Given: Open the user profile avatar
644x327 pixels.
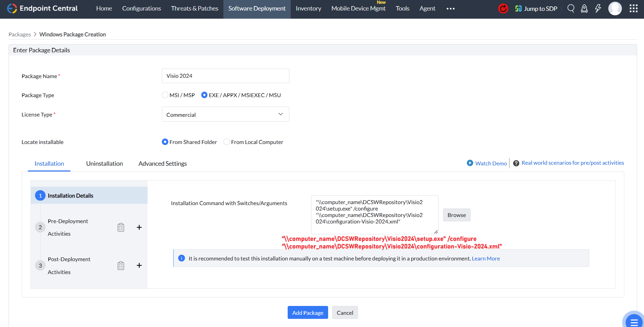Looking at the screenshot, I should point(615,8).
